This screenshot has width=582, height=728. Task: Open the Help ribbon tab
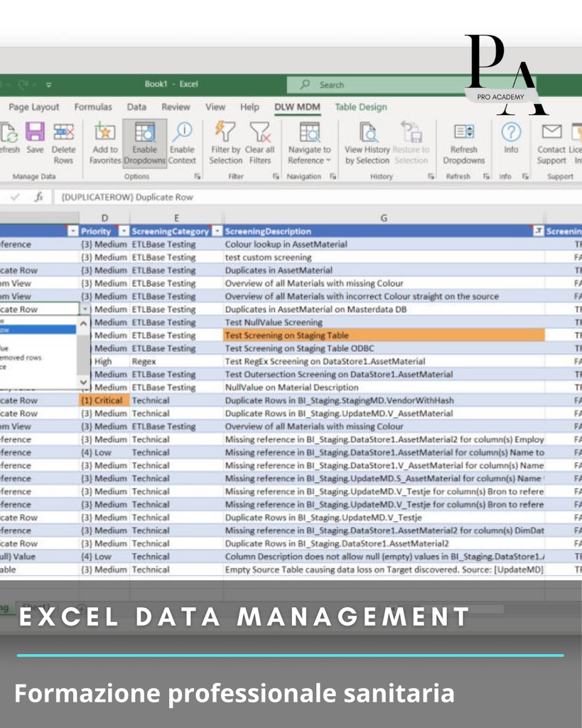[249, 107]
